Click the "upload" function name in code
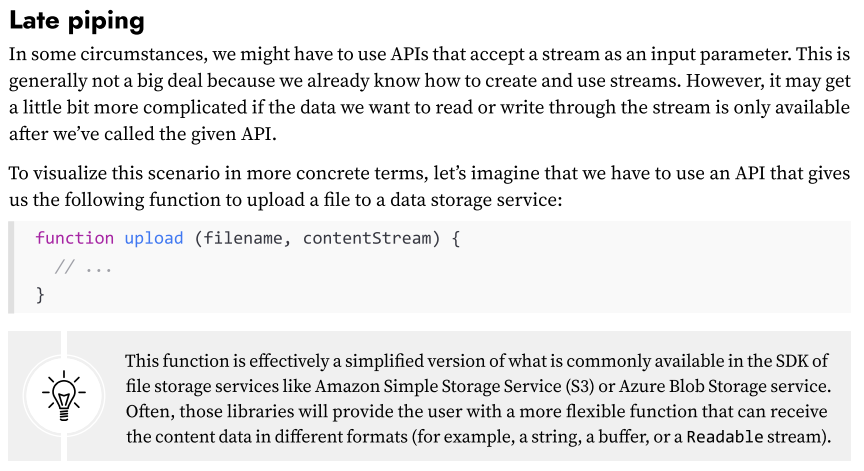This screenshot has width=864, height=471. (154, 238)
